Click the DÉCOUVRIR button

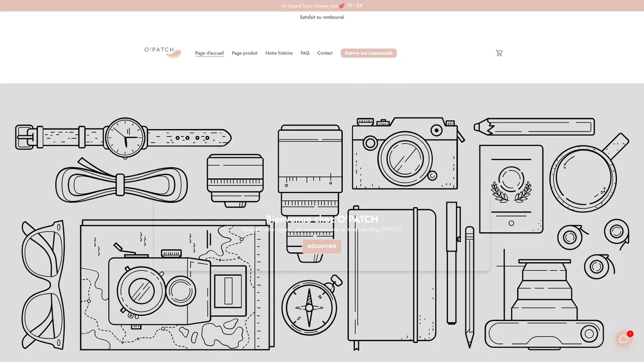[322, 246]
